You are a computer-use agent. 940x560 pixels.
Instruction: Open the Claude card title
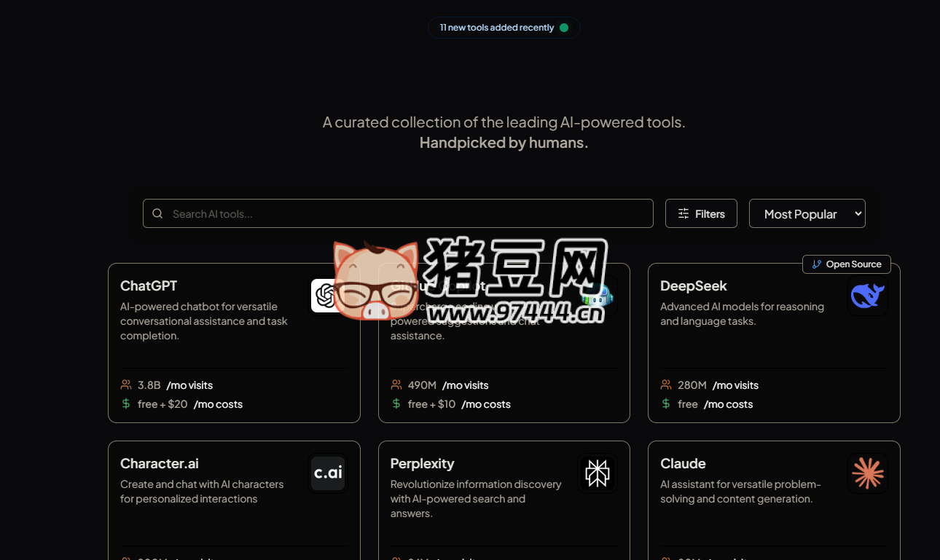click(683, 463)
